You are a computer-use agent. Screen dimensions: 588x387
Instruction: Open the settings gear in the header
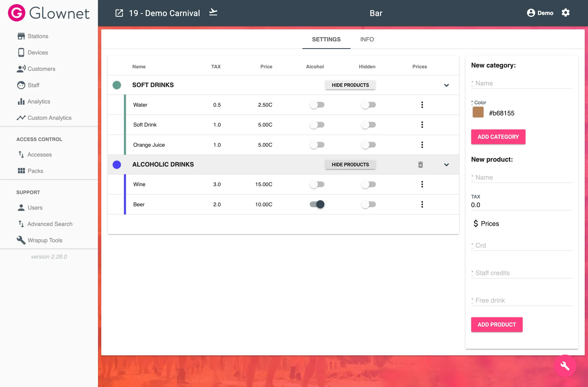(x=565, y=13)
